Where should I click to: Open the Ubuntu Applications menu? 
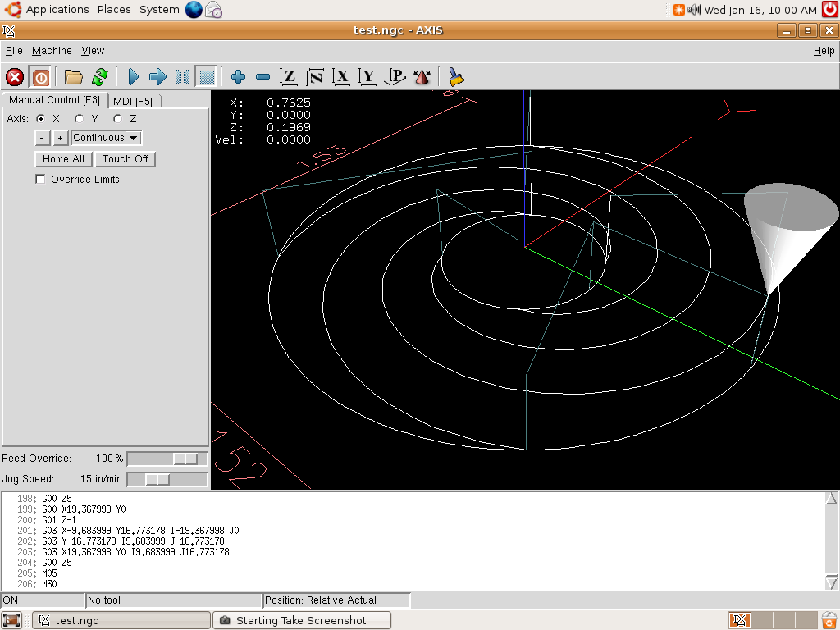click(57, 10)
